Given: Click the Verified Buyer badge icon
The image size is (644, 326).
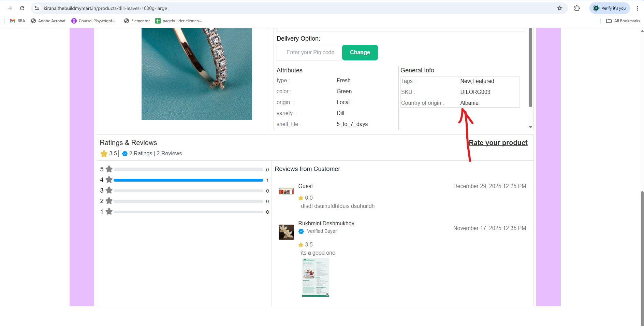Looking at the screenshot, I should click(301, 231).
